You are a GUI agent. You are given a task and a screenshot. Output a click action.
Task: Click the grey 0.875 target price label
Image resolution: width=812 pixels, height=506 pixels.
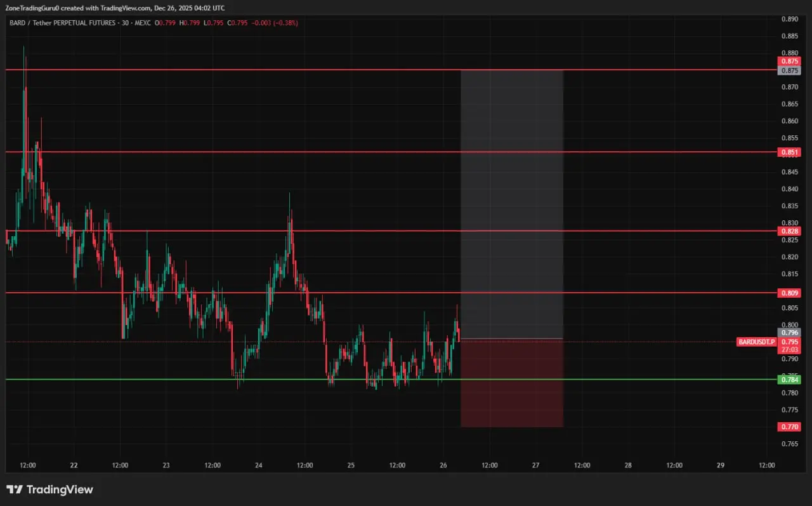[790, 70]
